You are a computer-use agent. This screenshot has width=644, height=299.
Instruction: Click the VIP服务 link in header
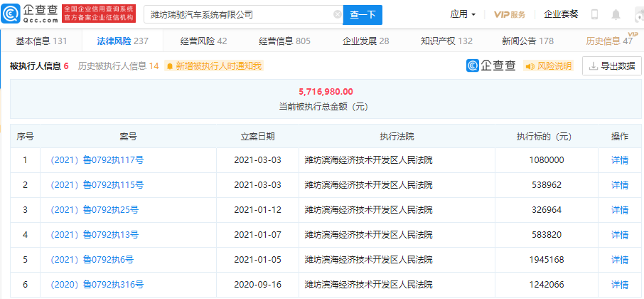click(x=510, y=14)
